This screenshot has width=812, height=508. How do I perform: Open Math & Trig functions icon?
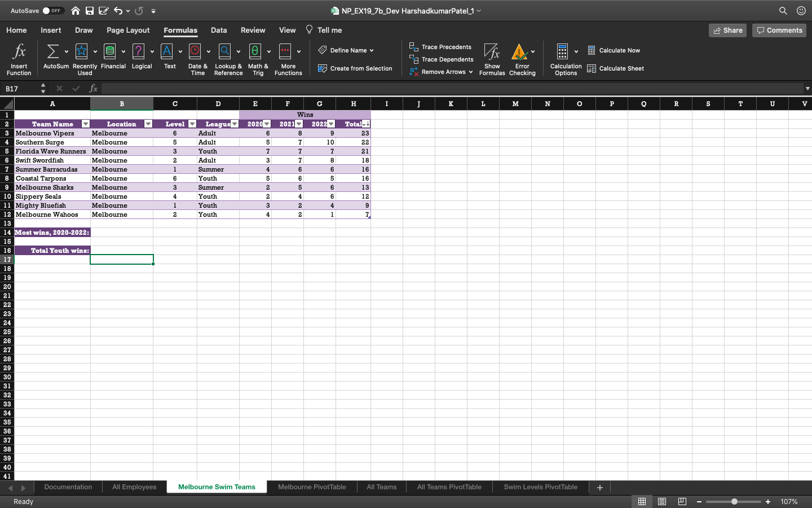pos(255,52)
